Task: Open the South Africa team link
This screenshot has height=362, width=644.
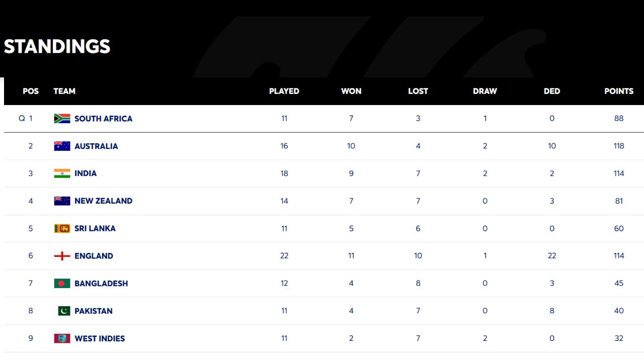Action: click(104, 119)
